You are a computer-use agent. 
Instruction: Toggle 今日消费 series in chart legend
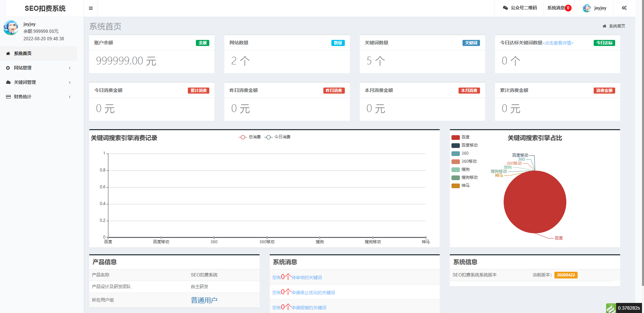[x=277, y=137]
